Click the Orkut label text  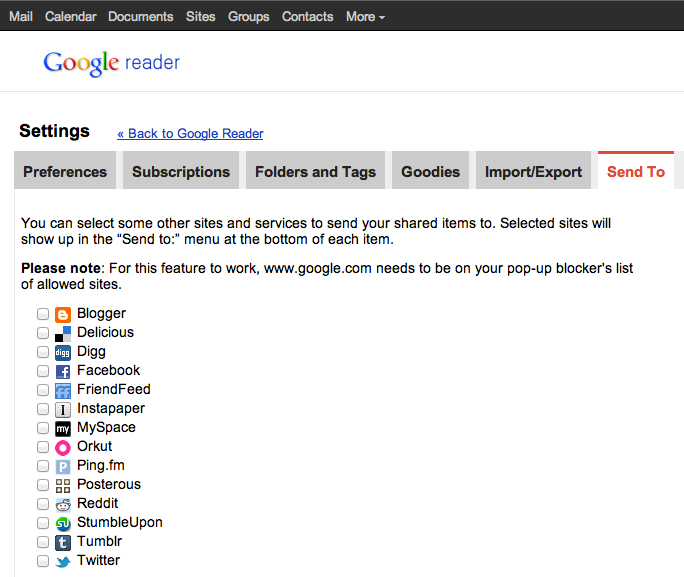click(x=95, y=446)
